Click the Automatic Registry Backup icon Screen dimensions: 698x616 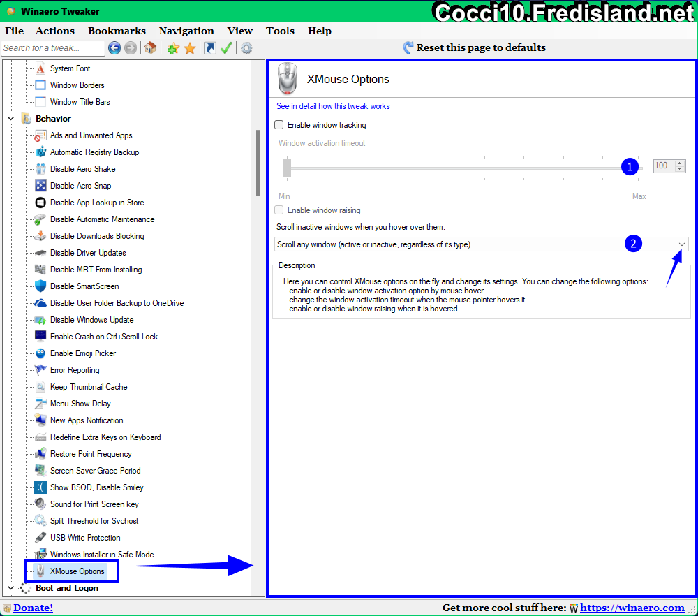pos(40,152)
